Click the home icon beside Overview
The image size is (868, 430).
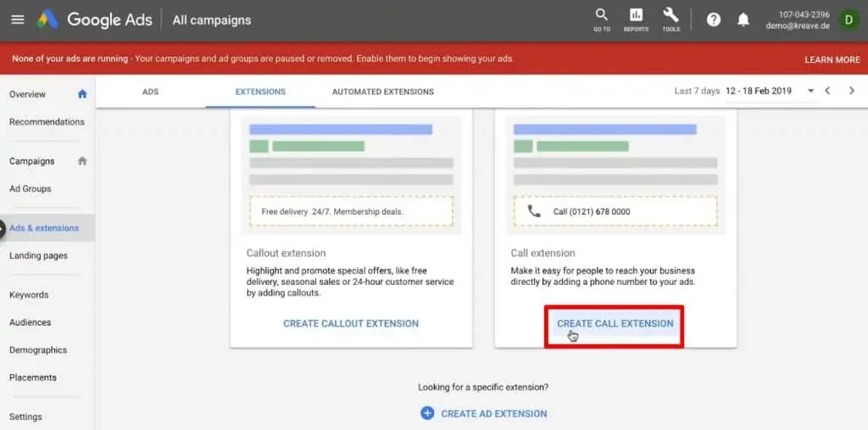click(82, 94)
